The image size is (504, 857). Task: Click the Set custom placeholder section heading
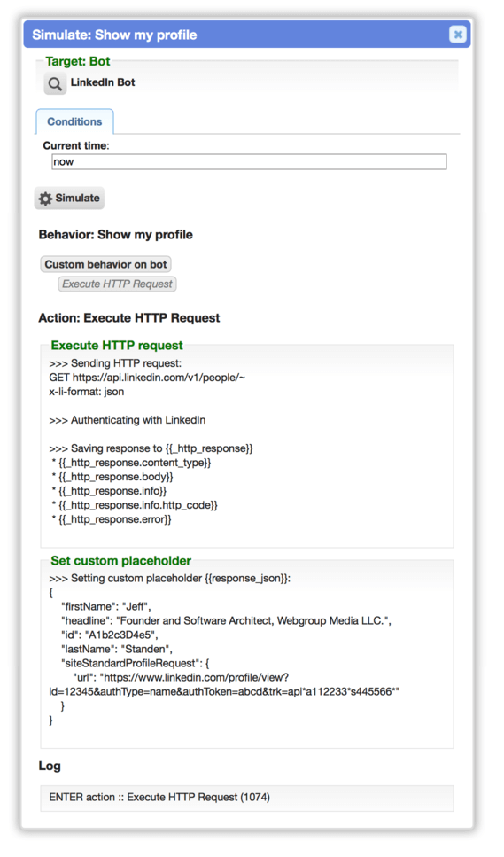[x=120, y=561]
